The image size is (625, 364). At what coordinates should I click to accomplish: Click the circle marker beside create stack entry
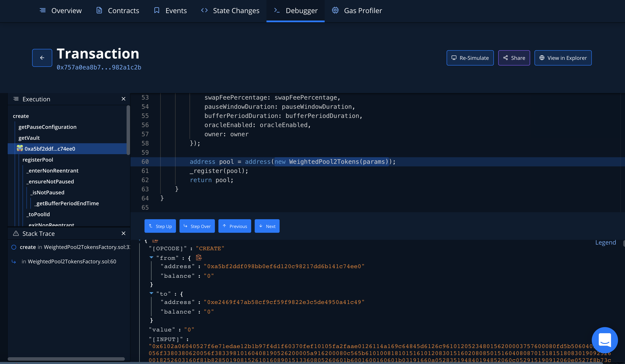pyautogui.click(x=14, y=247)
